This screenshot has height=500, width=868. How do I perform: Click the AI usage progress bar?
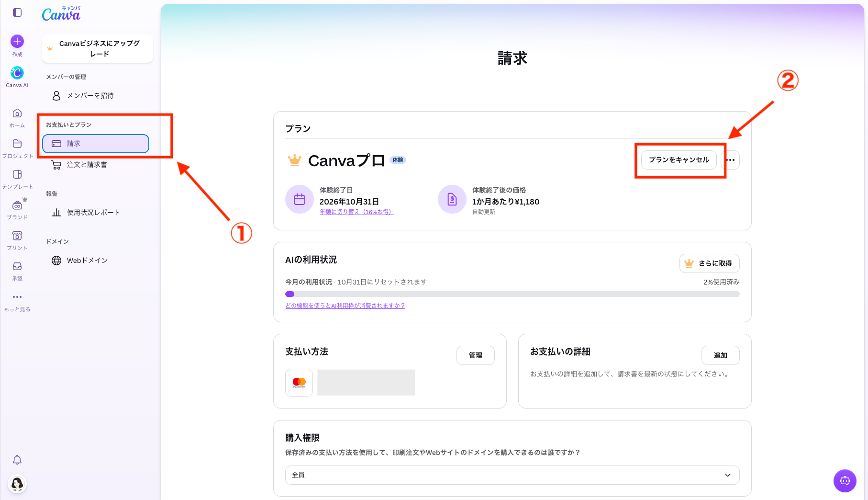[512, 294]
